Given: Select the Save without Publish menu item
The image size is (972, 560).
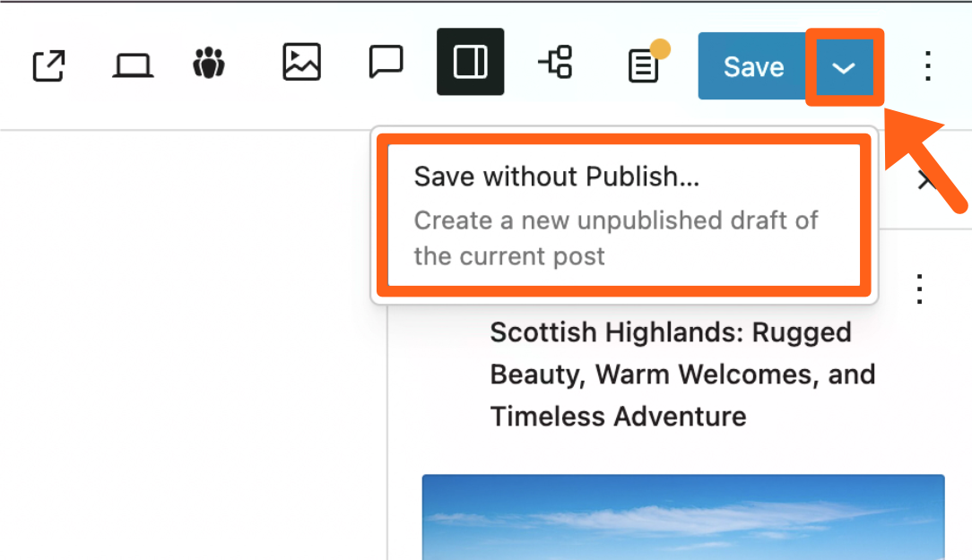Looking at the screenshot, I should pos(556,177).
